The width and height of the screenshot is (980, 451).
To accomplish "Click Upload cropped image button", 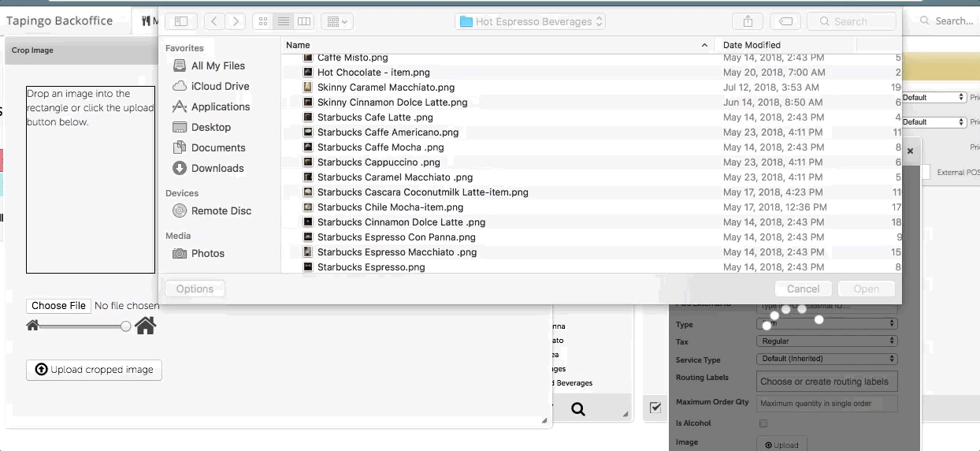I will pyautogui.click(x=94, y=370).
